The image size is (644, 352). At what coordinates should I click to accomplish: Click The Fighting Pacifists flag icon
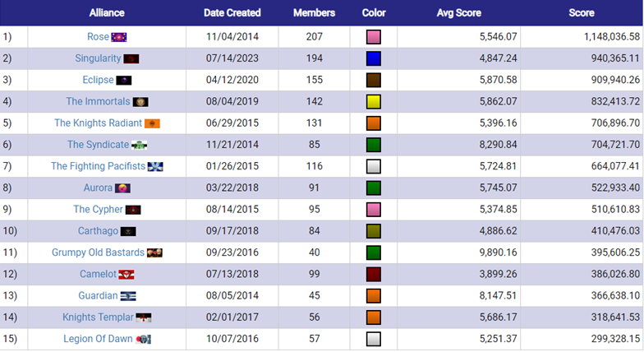155,166
